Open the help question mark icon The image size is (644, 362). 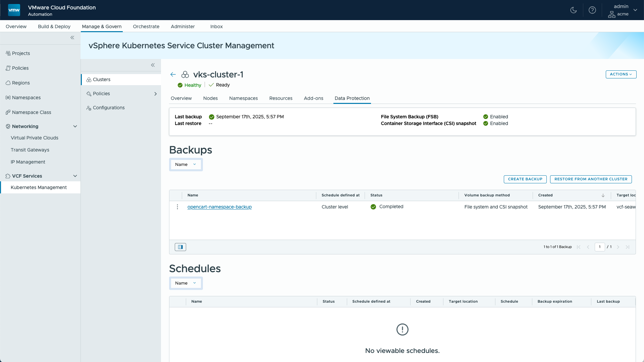[x=592, y=10]
